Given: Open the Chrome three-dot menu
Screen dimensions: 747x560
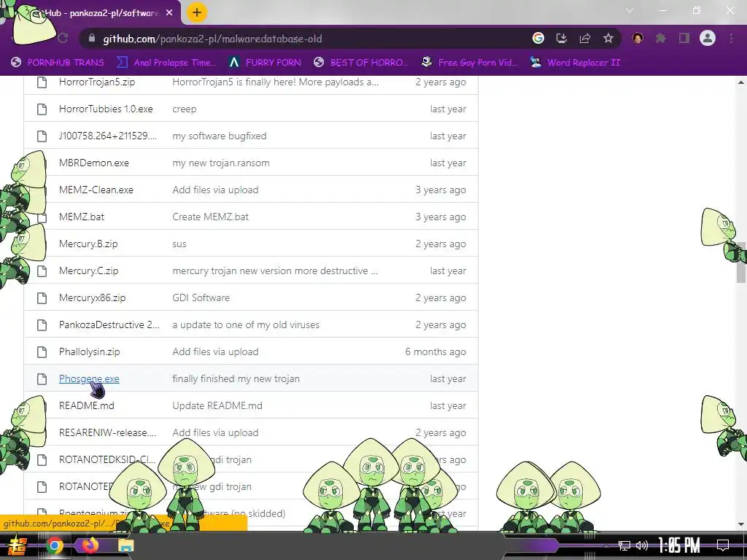Looking at the screenshot, I should (x=731, y=38).
